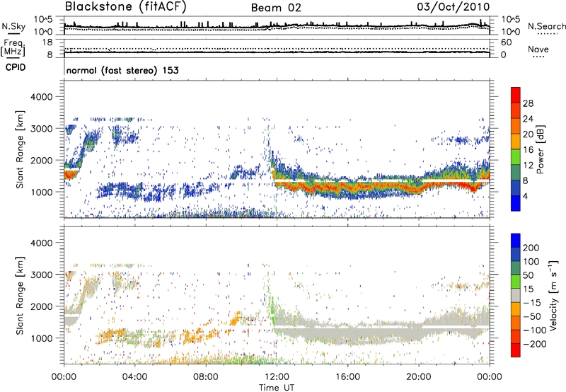Click the "16" power color bar value

[528, 150]
